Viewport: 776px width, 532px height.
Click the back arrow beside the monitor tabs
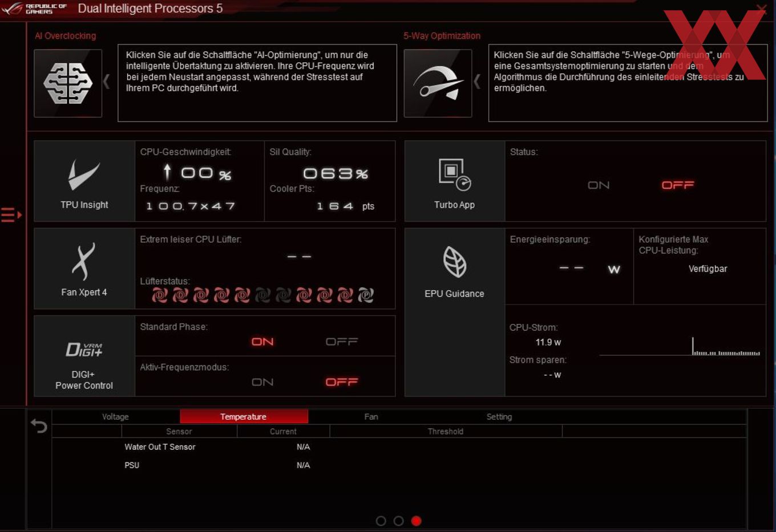point(39,426)
